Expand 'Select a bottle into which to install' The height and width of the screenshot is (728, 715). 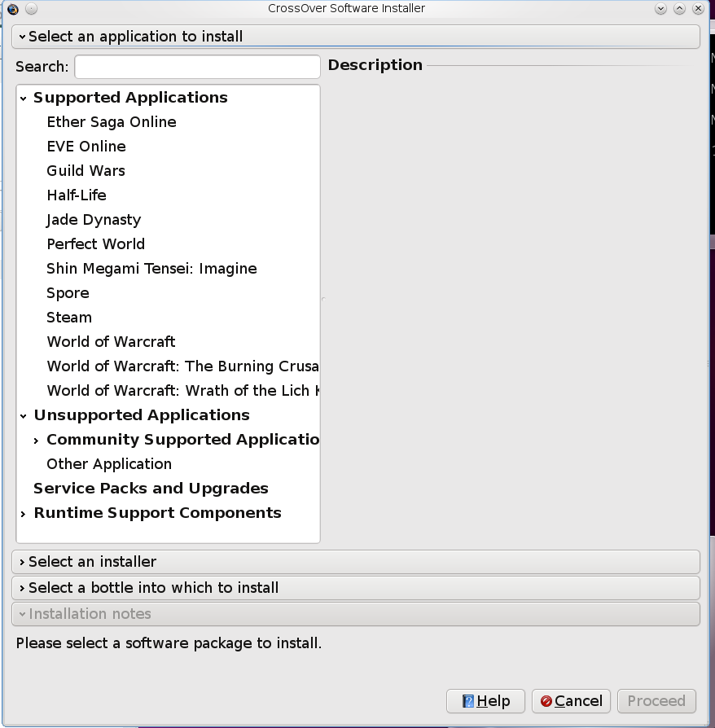pyautogui.click(x=356, y=588)
